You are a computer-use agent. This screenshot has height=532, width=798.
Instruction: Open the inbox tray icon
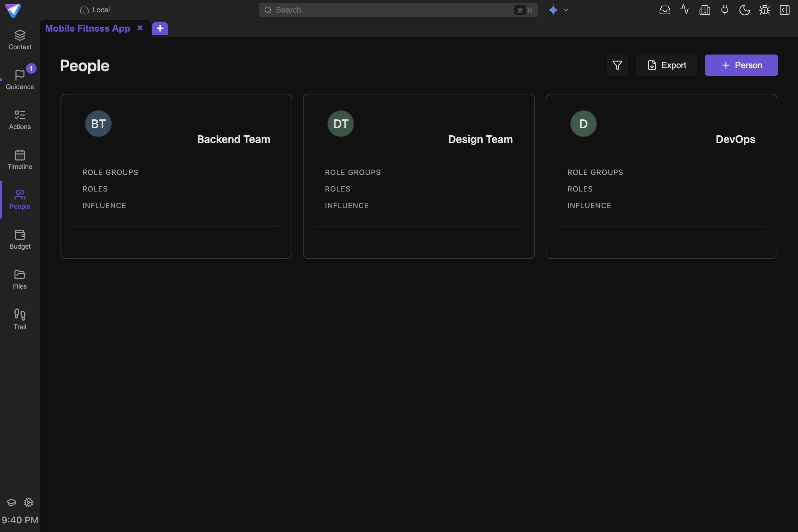tap(665, 10)
